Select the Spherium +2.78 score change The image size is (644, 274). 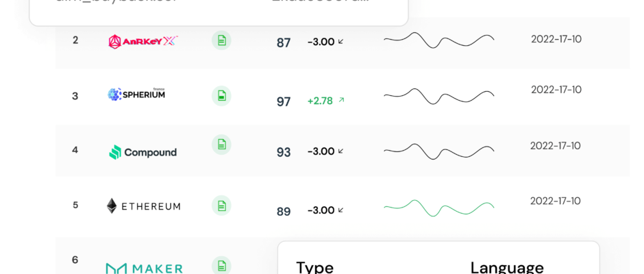320,101
